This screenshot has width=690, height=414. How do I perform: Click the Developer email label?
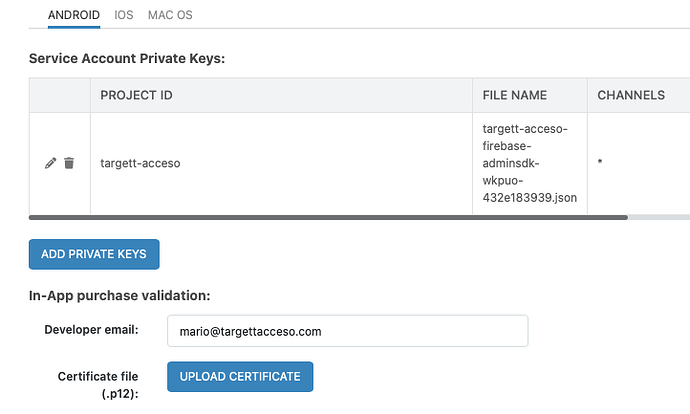coord(91,330)
